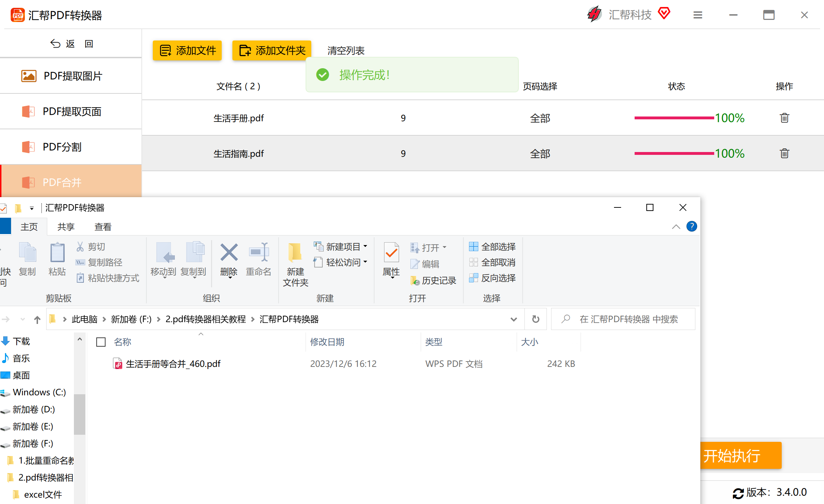The width and height of the screenshot is (824, 504).
Task: Open the quick access toolbar dropdown arrow
Action: (32, 208)
